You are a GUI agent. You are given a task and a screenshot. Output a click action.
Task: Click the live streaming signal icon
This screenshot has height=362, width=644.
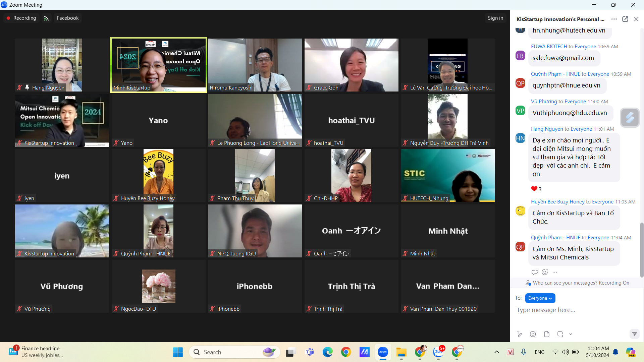click(46, 18)
